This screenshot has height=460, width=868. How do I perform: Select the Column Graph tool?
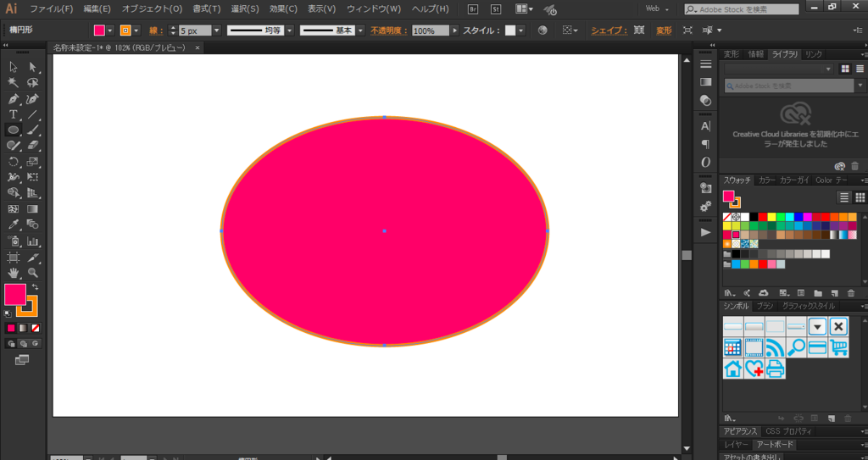pyautogui.click(x=33, y=241)
